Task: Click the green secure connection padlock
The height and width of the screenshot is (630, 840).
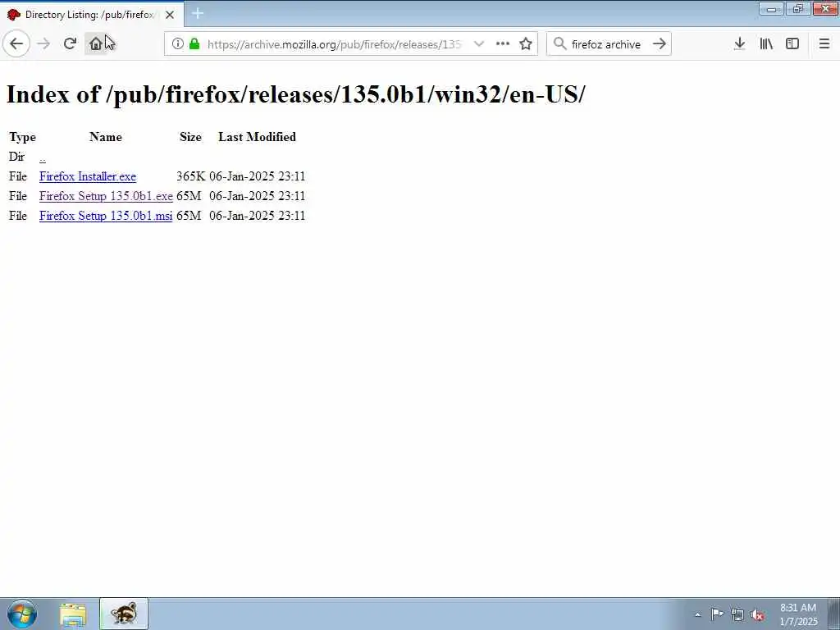Action: tap(194, 44)
